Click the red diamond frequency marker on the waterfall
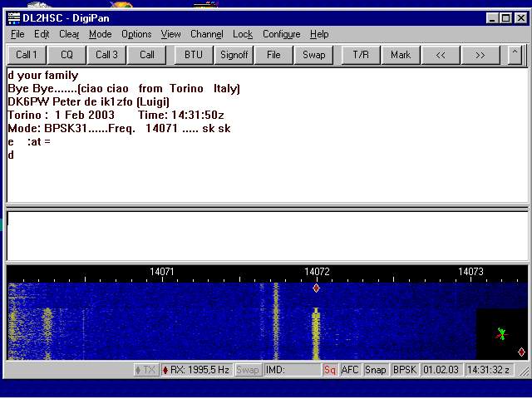This screenshot has width=532, height=399. [x=316, y=288]
